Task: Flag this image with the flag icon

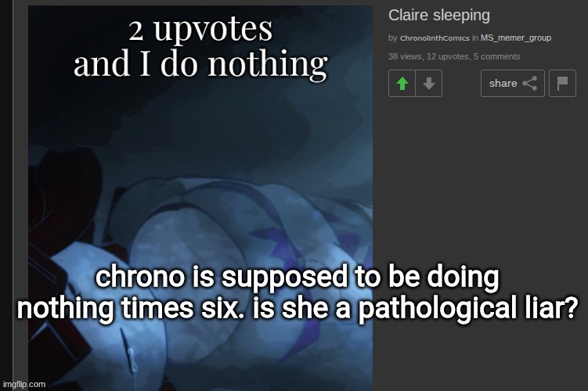Action: point(562,83)
